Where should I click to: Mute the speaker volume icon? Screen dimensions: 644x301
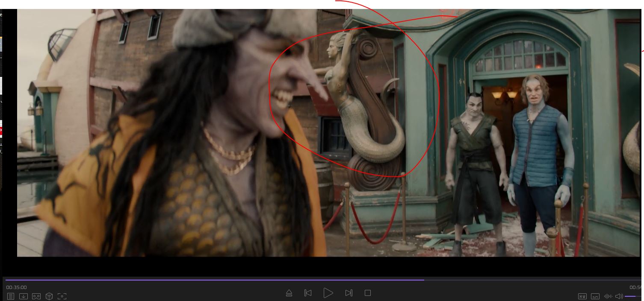click(x=619, y=296)
